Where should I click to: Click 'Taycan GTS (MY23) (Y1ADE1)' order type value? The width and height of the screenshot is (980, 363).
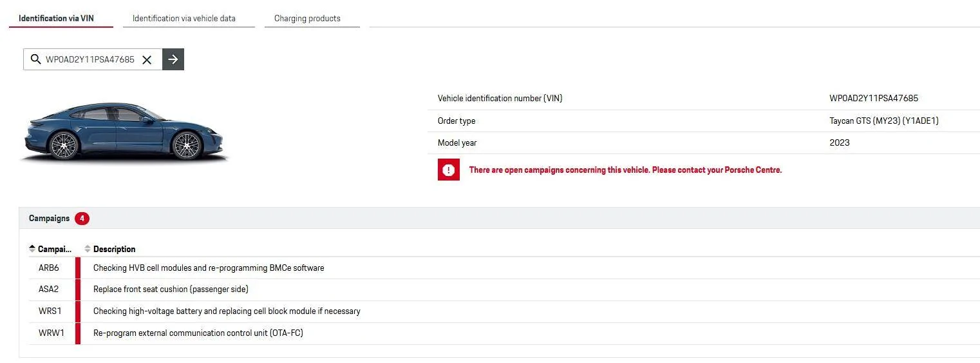point(884,121)
